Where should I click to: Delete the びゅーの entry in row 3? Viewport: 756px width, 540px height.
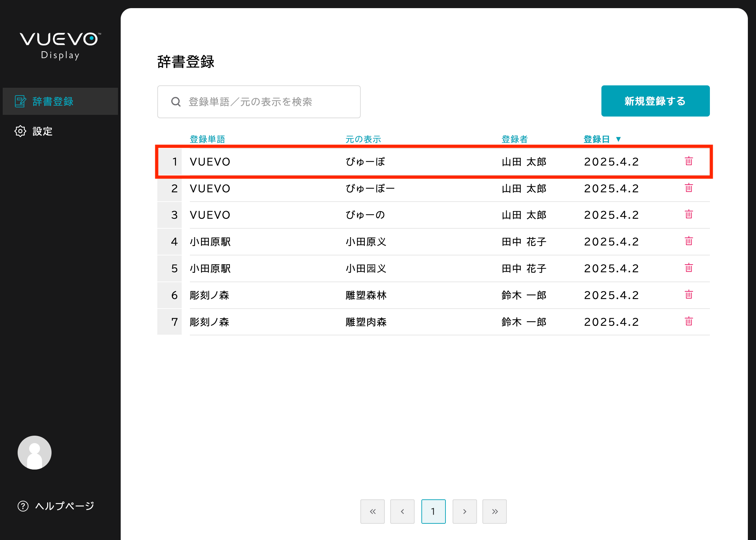(689, 215)
